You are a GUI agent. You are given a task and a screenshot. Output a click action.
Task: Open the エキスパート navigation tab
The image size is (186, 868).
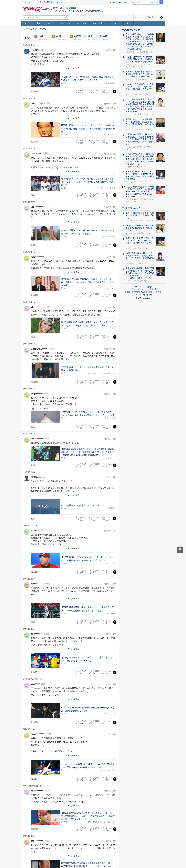(64, 24)
